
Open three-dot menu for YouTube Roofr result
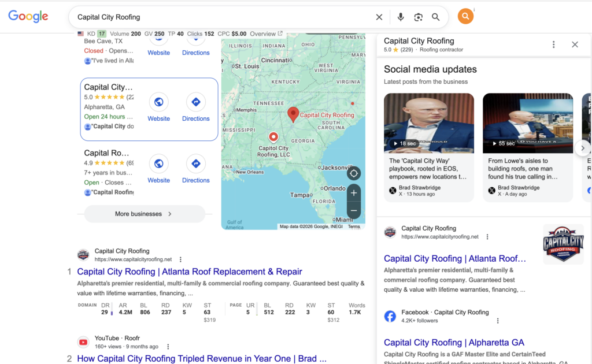point(168,347)
